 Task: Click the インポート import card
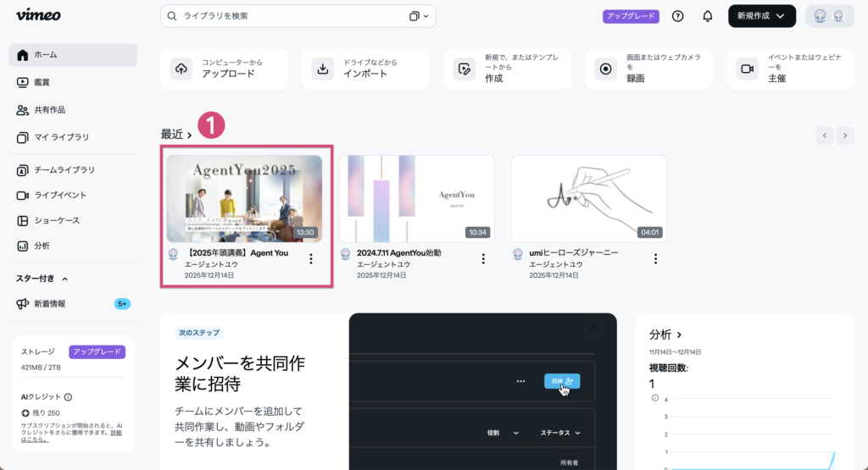pyautogui.click(x=365, y=69)
